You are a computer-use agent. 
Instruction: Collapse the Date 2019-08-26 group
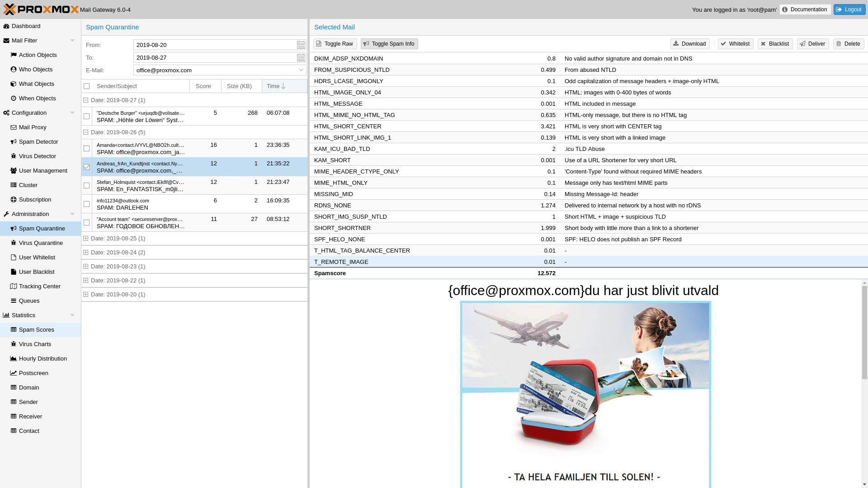pos(86,132)
